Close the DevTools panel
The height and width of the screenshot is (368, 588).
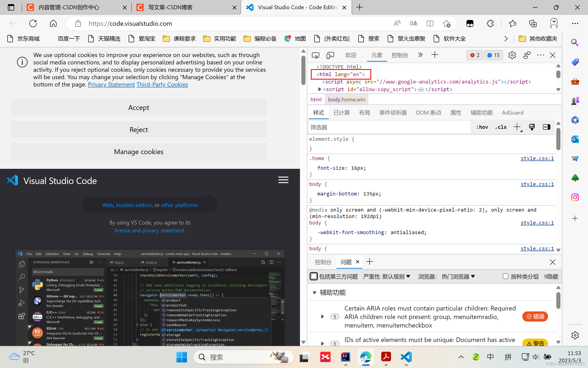tap(553, 55)
